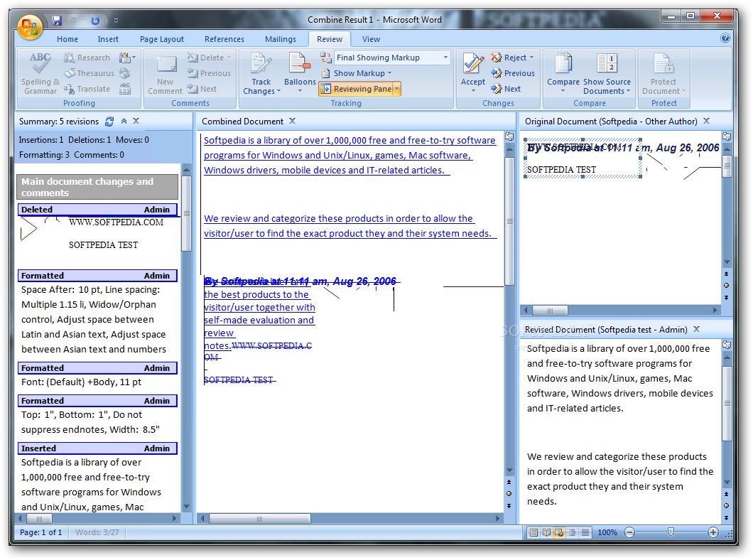
Task: Toggle the Reviewing Pane button
Action: [x=356, y=89]
